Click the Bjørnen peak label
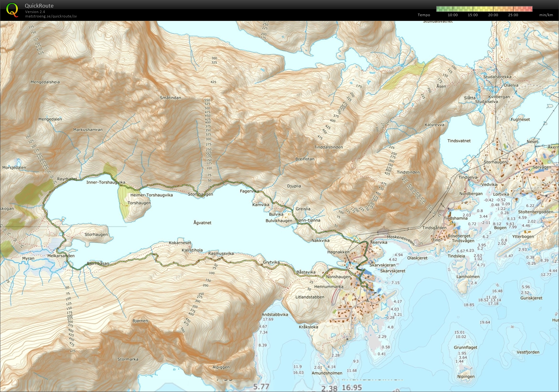559x392 pixels. point(140,321)
